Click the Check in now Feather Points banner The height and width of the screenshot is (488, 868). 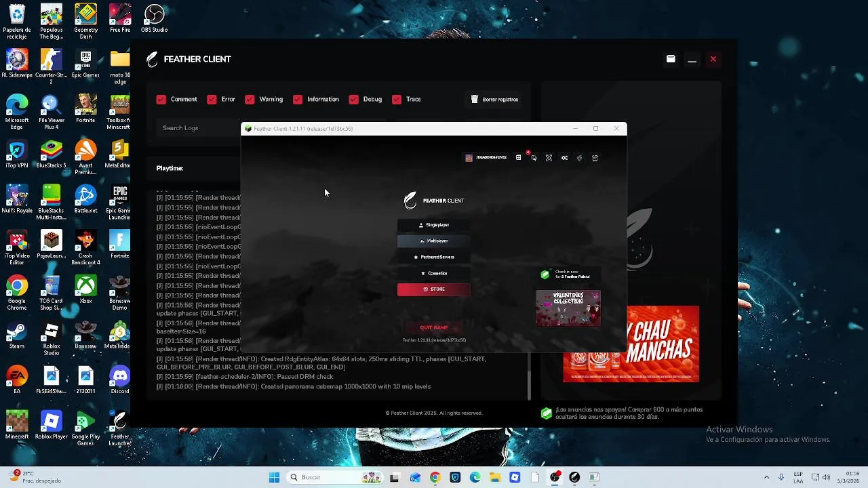point(568,274)
